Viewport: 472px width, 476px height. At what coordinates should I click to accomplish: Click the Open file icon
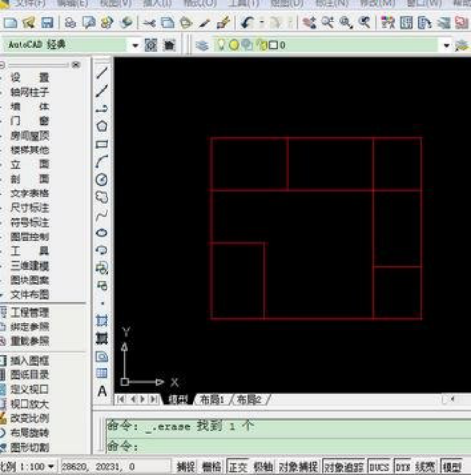click(29, 22)
